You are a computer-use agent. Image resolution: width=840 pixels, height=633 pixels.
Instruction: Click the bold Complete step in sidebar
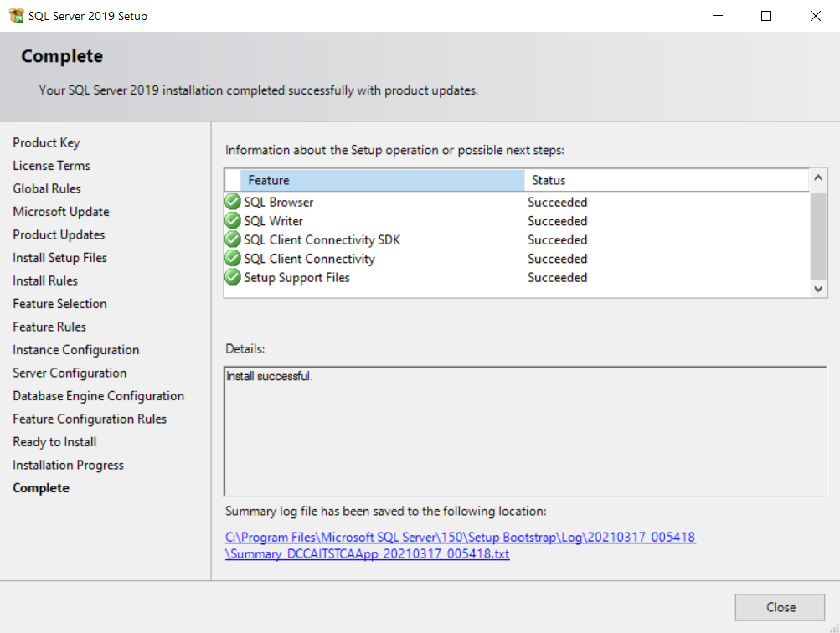click(x=41, y=488)
